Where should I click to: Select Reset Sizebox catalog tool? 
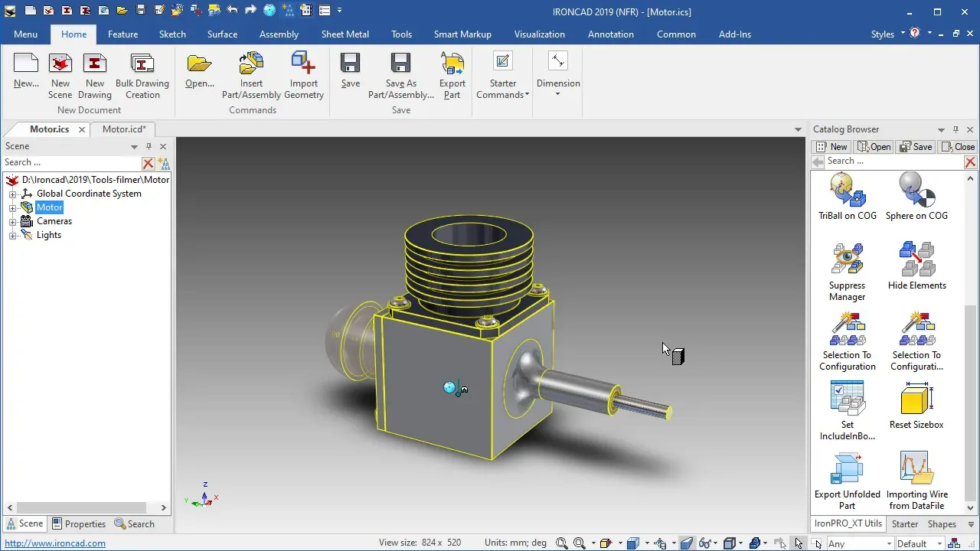click(x=916, y=406)
